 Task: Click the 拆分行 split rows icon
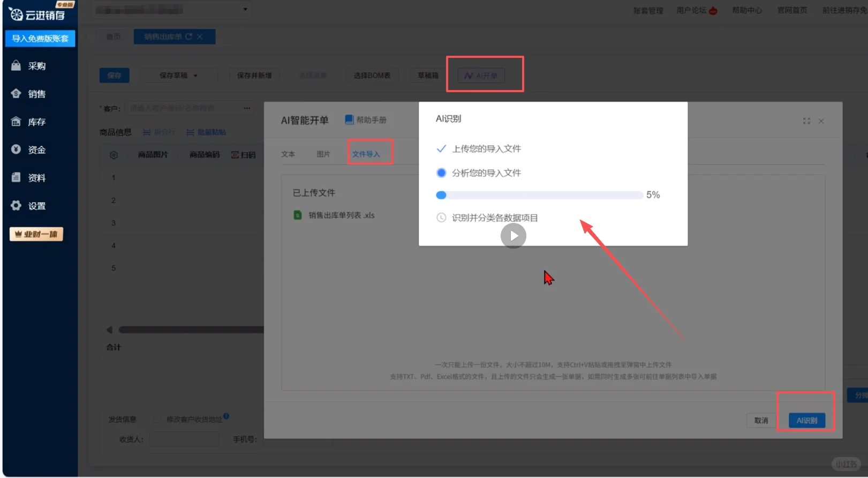[x=147, y=132]
